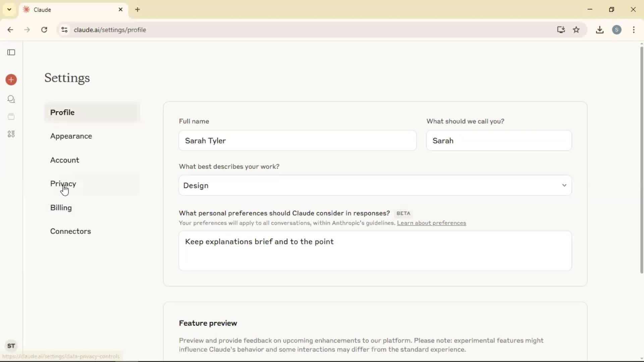Click the nickname field containing Sarah
644x362 pixels.
click(x=499, y=141)
